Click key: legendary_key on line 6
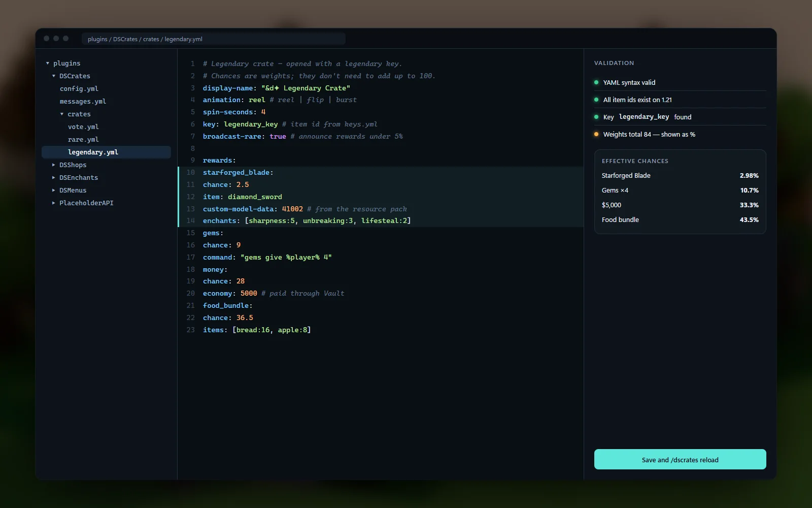 click(x=241, y=124)
